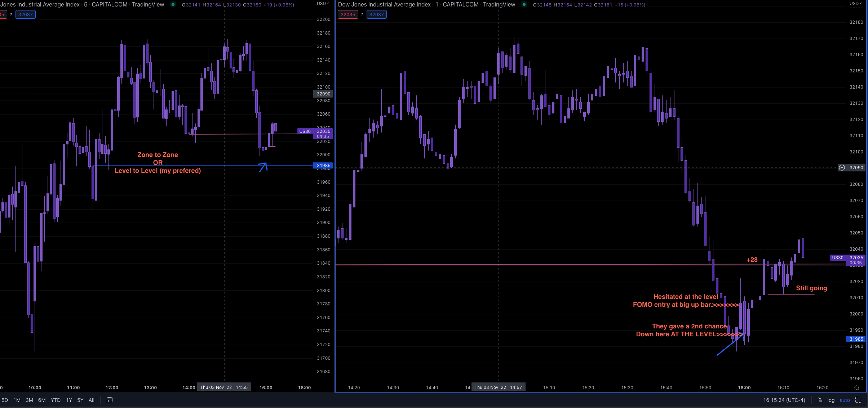Click the US30 label on right chart

point(837,257)
